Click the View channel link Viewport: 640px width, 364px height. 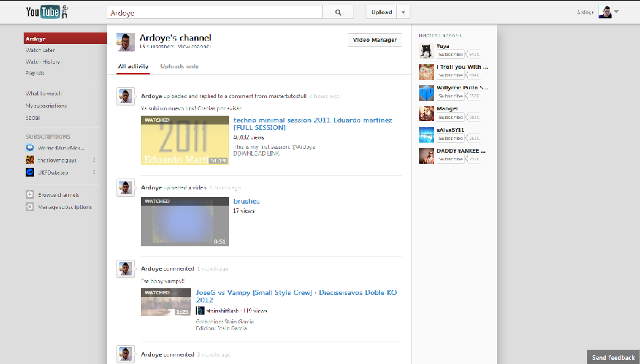click(x=194, y=47)
